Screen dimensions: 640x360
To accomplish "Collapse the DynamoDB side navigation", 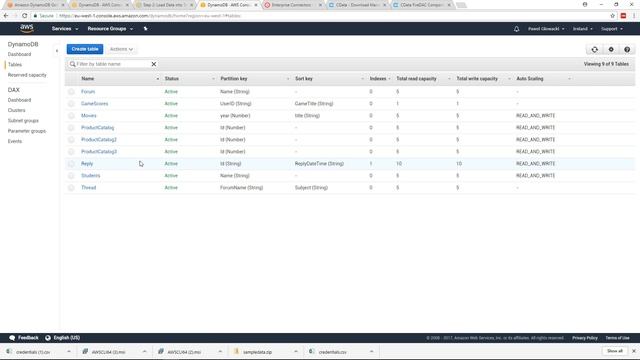I will coord(57,51).
